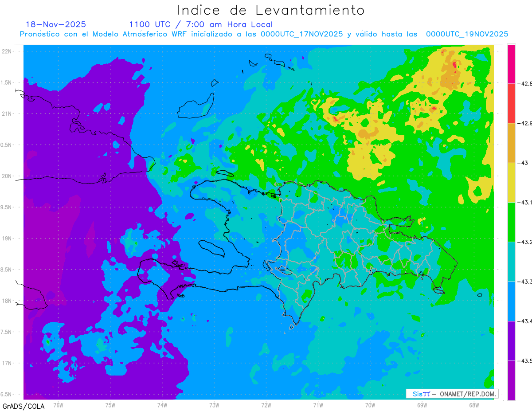Click the title "Indice de Levantamiento"
532x411 pixels.
click(x=270, y=10)
